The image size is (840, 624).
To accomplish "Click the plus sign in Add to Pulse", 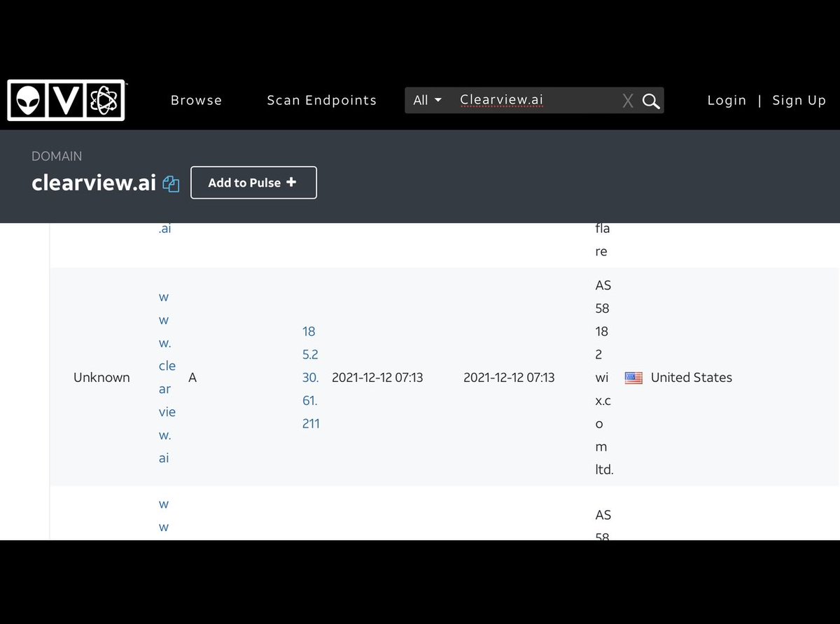I will pyautogui.click(x=291, y=182).
